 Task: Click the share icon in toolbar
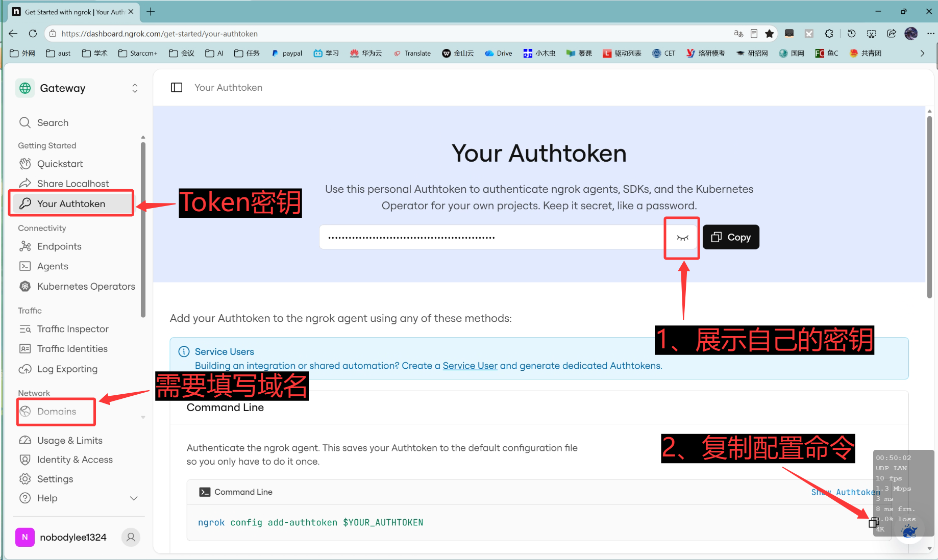[x=892, y=34]
